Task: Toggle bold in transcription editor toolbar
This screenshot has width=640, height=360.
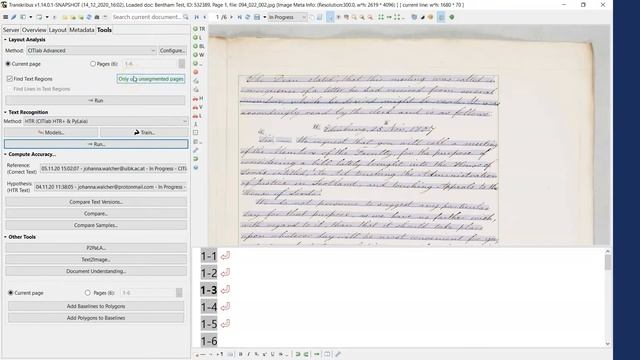Action: coord(240,354)
